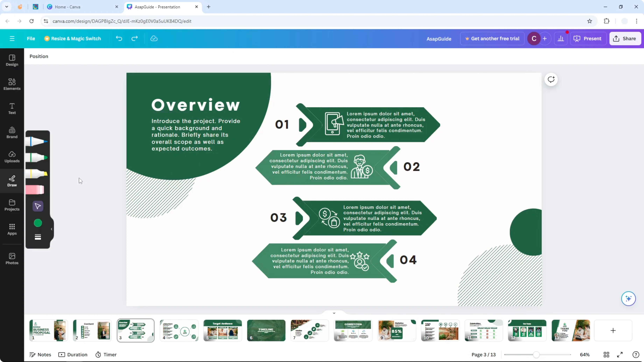Select the blue pen drawing tool
The image size is (644, 362).
[x=37, y=141]
